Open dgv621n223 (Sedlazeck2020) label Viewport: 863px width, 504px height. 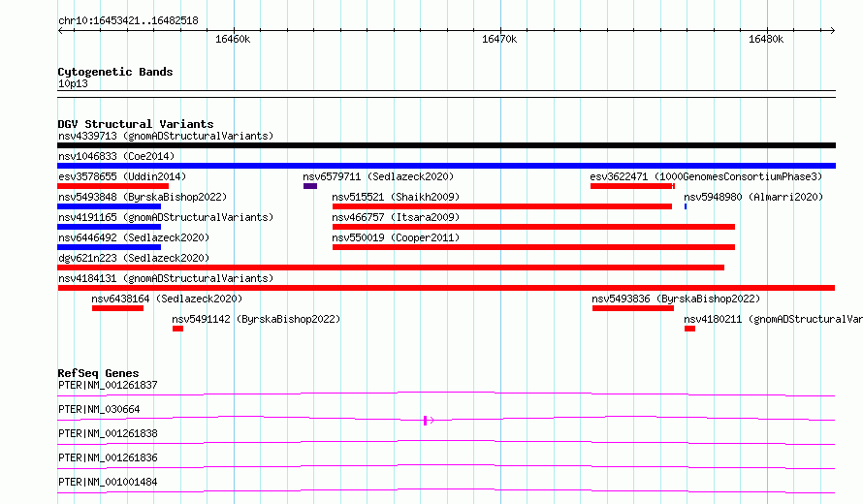coord(134,258)
